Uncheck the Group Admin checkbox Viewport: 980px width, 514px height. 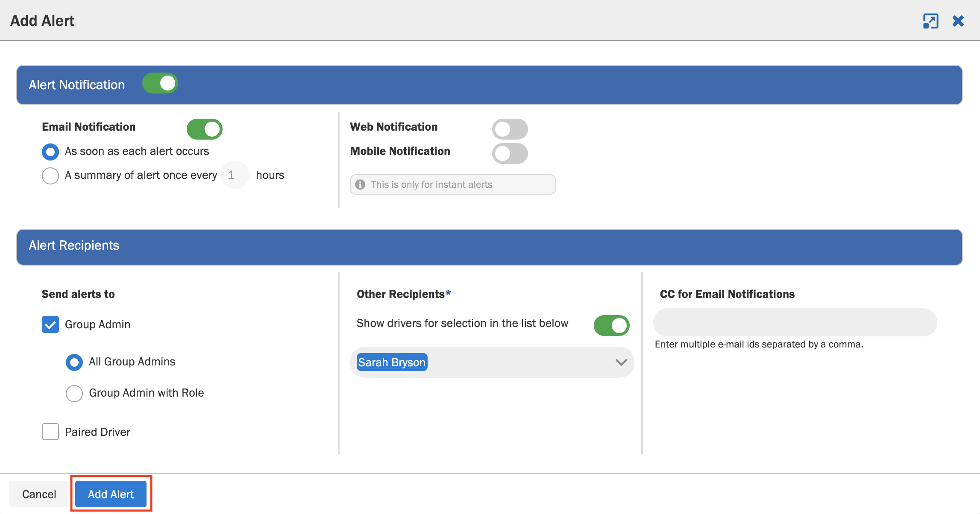(50, 324)
